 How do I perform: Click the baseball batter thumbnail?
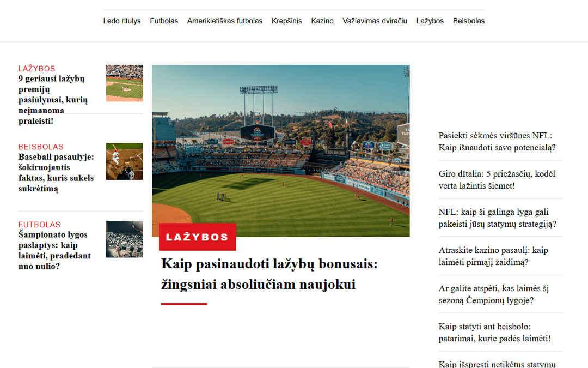click(x=125, y=161)
